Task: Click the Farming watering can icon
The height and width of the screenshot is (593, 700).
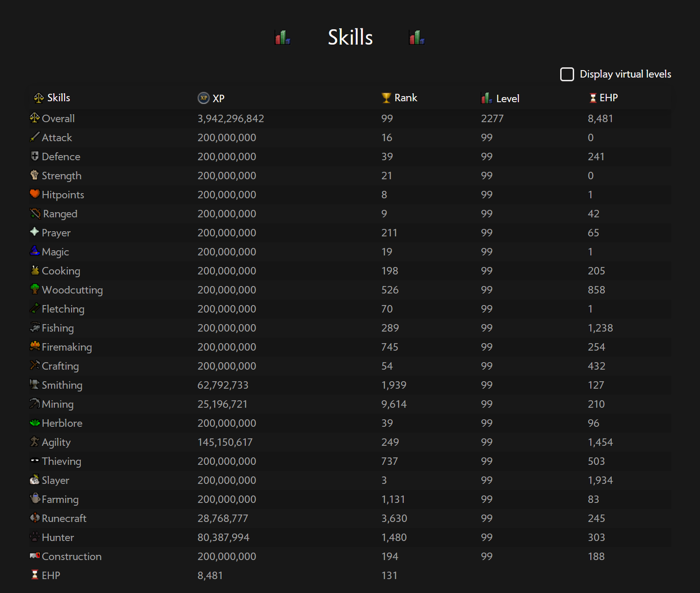Action: (x=35, y=499)
